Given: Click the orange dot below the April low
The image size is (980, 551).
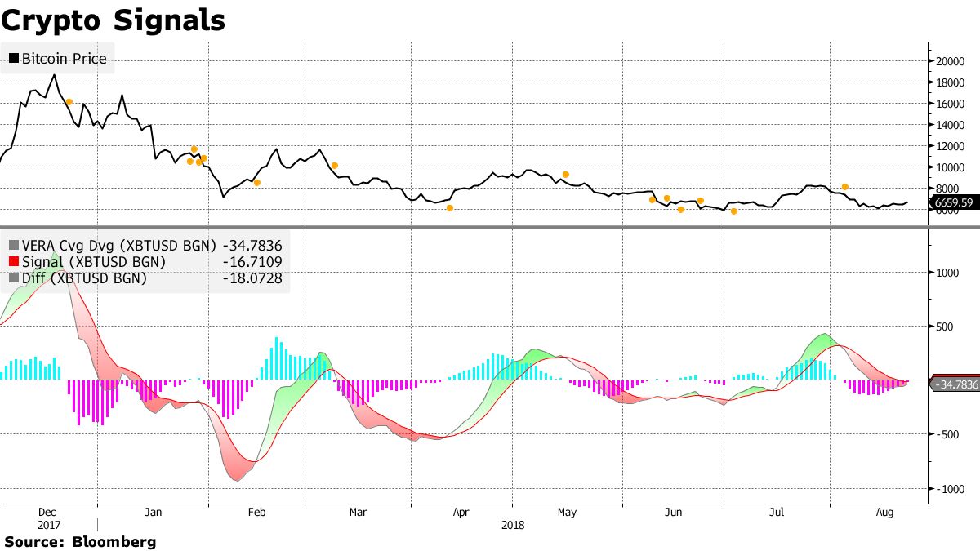Looking at the screenshot, I should pos(449,208).
